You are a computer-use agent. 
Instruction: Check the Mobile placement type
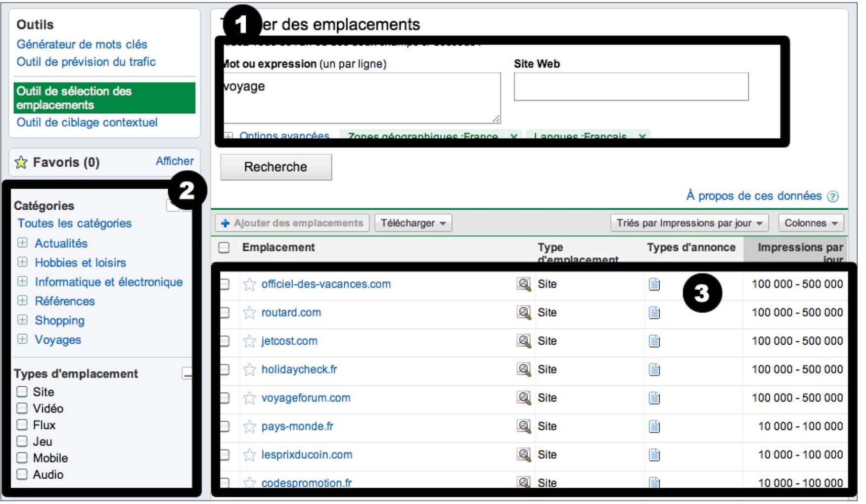point(22,458)
